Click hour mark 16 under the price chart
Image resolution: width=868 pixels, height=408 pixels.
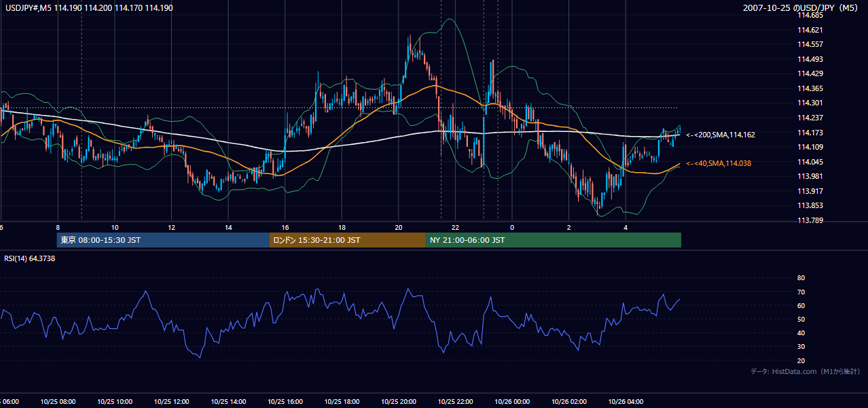tap(285, 227)
